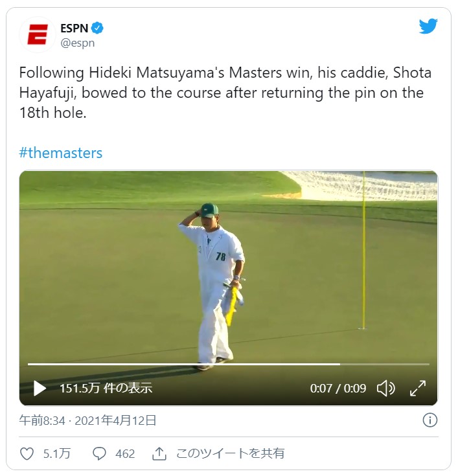Seek on the video progress bar
This screenshot has height=476, width=458.
click(229, 364)
